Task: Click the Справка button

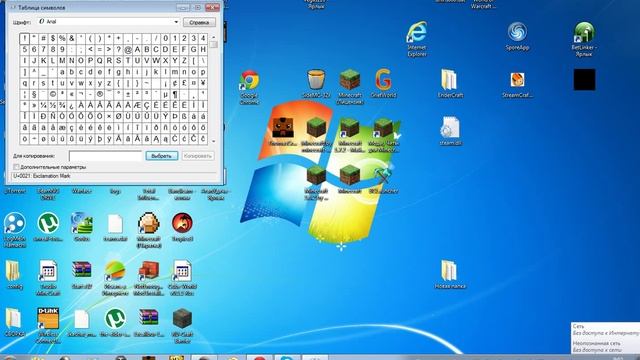Action: click(x=199, y=22)
